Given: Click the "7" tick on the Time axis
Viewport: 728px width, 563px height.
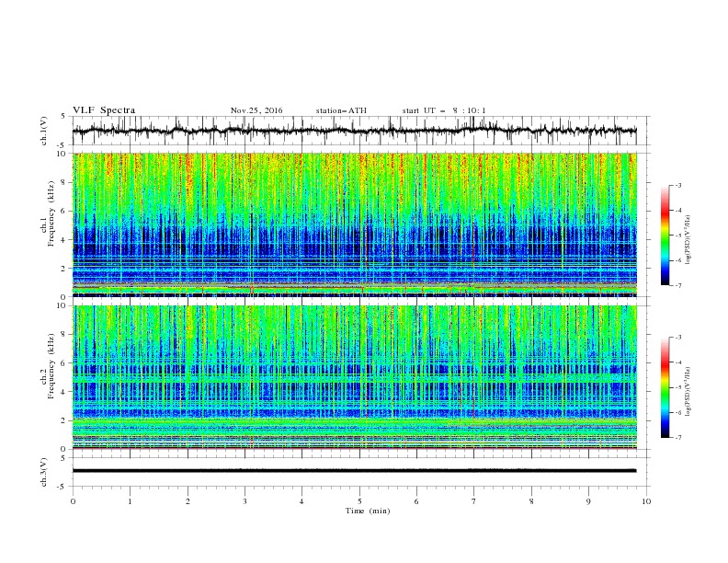Looking at the screenshot, I should [474, 501].
